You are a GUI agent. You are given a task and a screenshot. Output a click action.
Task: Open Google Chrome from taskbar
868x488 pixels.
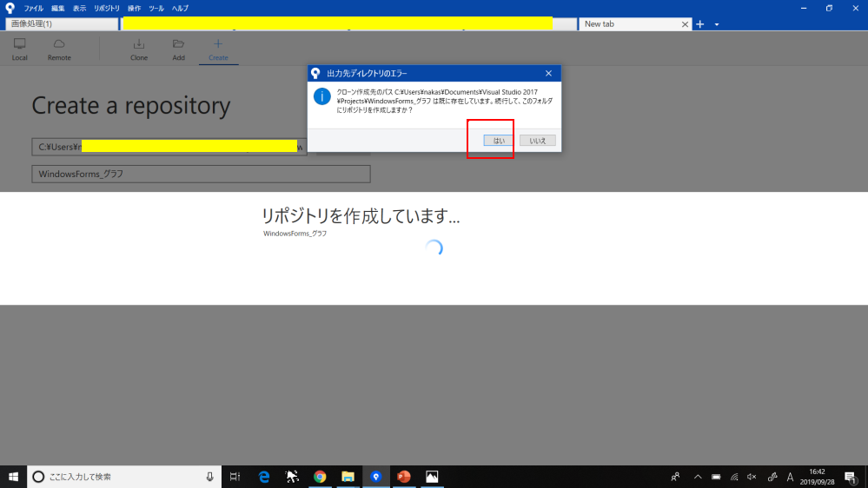click(x=320, y=477)
